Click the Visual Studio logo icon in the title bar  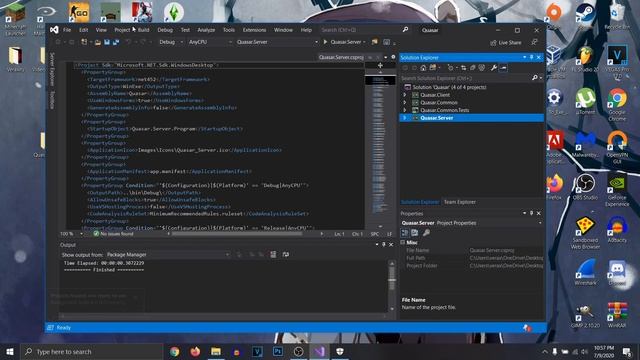tap(54, 30)
